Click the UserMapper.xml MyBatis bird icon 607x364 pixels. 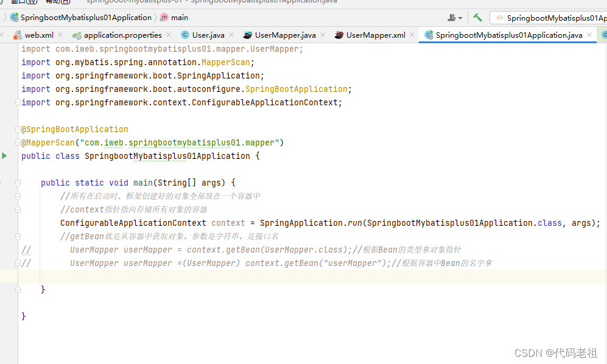(339, 35)
